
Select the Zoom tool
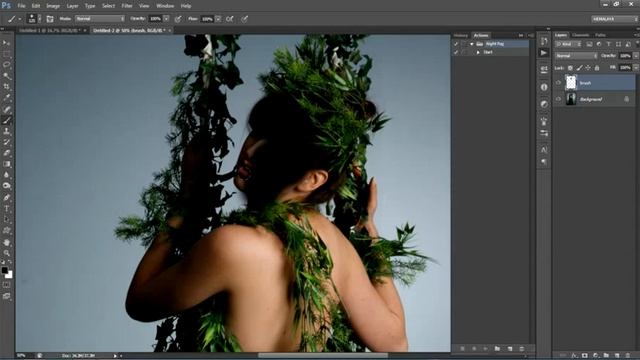pyautogui.click(x=7, y=253)
